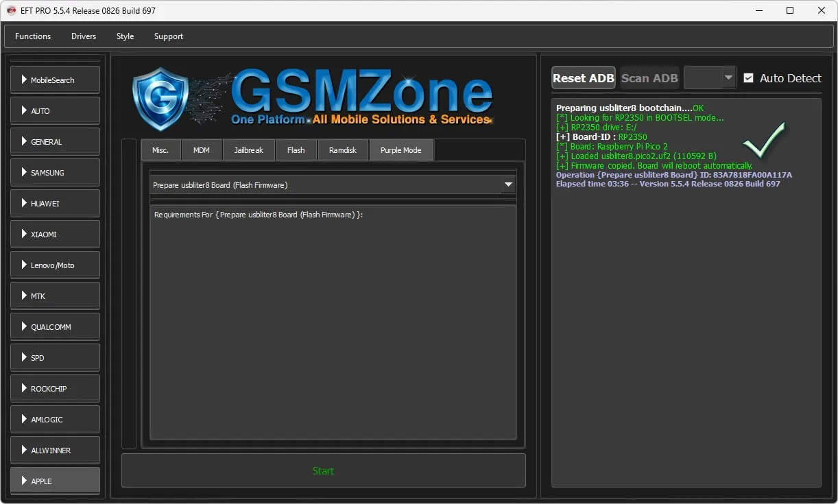838x504 pixels.
Task: Click the EFT PRO title bar icon
Action: click(x=11, y=10)
